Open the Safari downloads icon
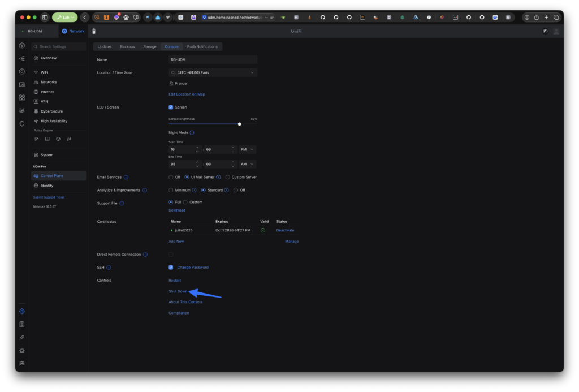The width and height of the screenshot is (579, 392). tap(527, 18)
